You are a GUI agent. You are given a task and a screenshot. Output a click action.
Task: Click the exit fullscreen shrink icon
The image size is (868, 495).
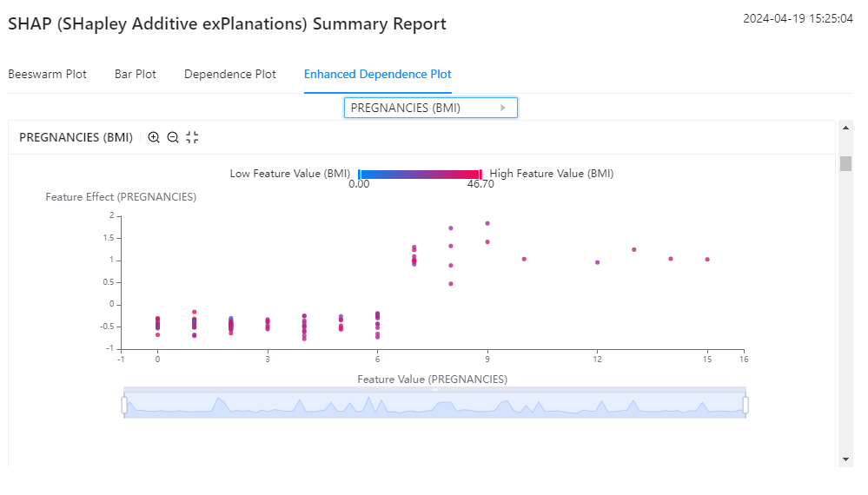(x=192, y=137)
